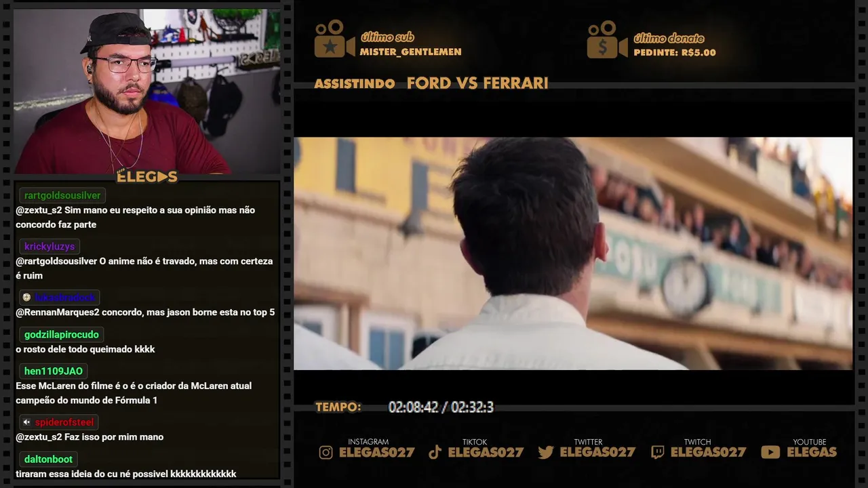
Task: Click the badge icon next to spiderofsteel
Action: tap(26, 422)
